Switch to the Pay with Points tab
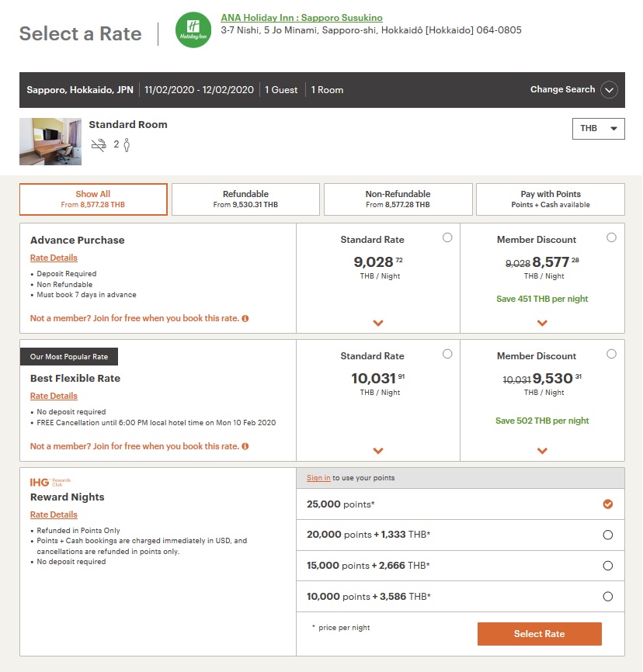 coord(550,199)
